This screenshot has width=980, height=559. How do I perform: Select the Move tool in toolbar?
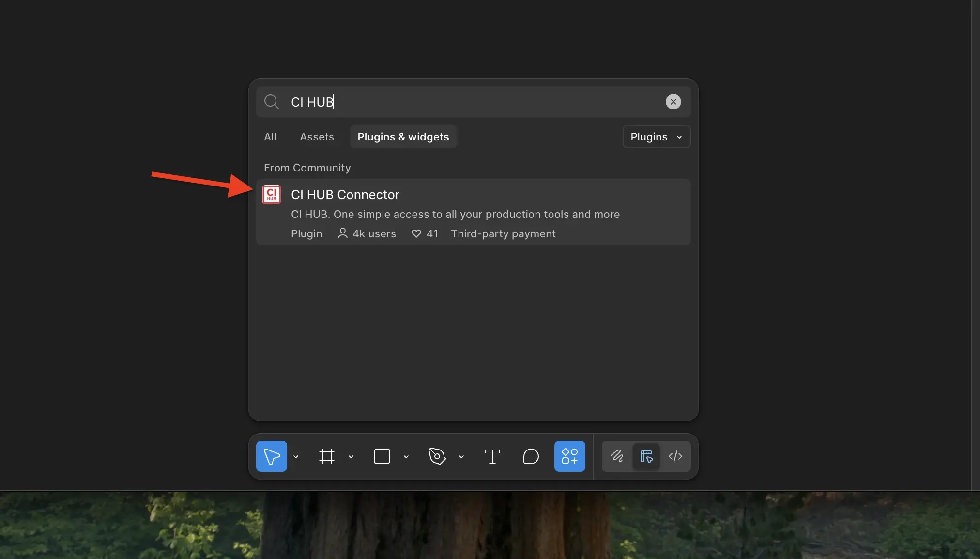coord(271,456)
